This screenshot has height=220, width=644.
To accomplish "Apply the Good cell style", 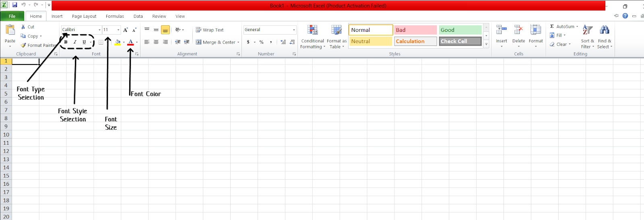I will point(460,30).
